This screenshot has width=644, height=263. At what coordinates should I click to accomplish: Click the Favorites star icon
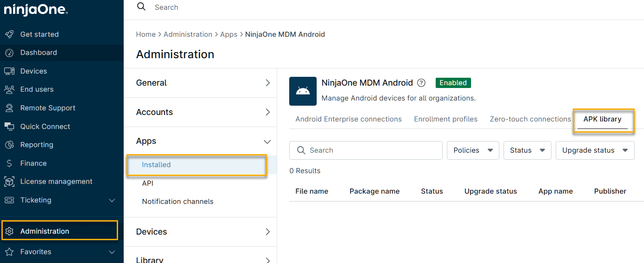(9, 252)
